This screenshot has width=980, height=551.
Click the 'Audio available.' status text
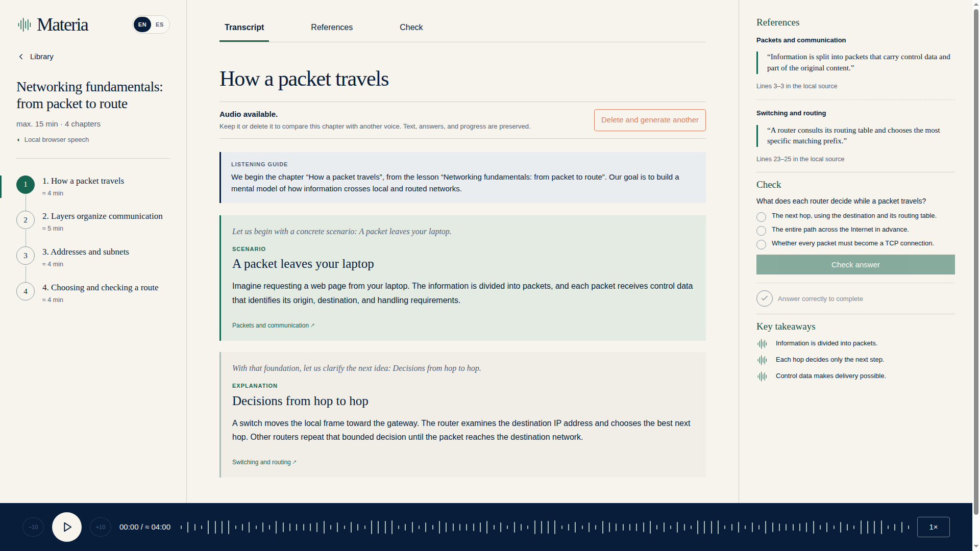[249, 114]
